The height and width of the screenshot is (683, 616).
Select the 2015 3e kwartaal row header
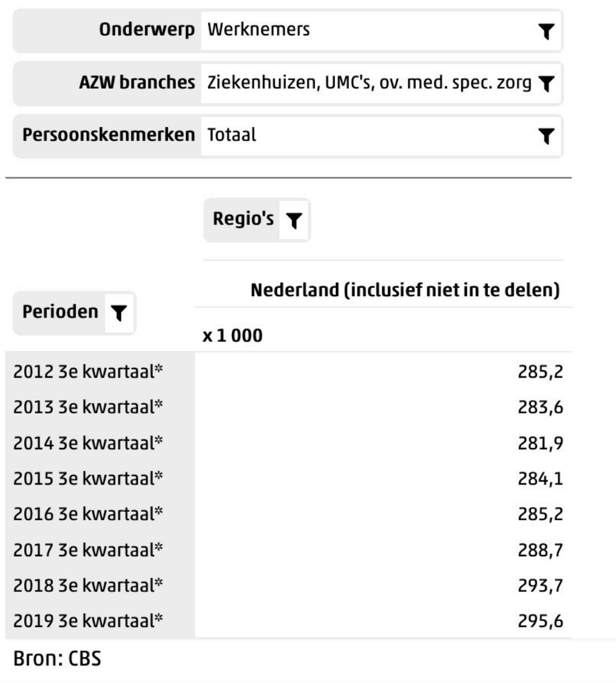click(x=89, y=478)
